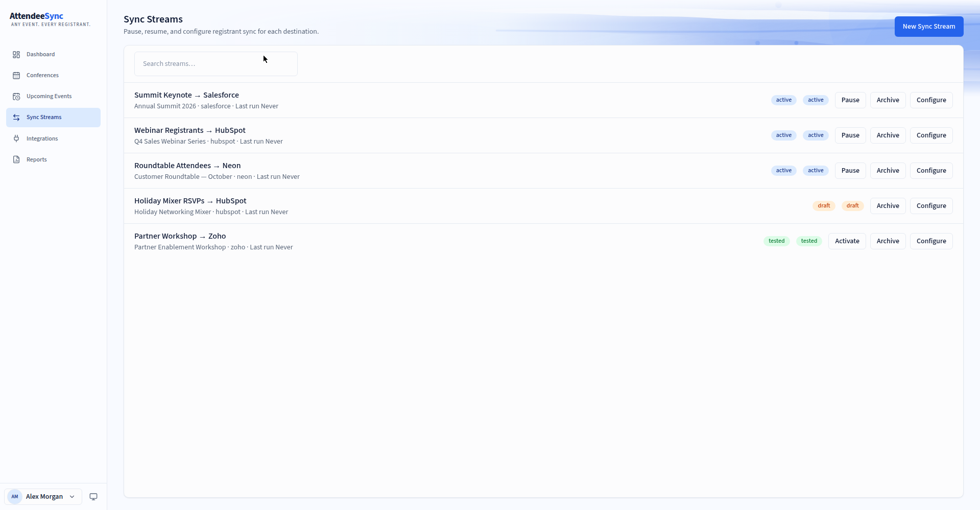The width and height of the screenshot is (980, 510).
Task: Click the Reports document icon
Action: (x=16, y=159)
